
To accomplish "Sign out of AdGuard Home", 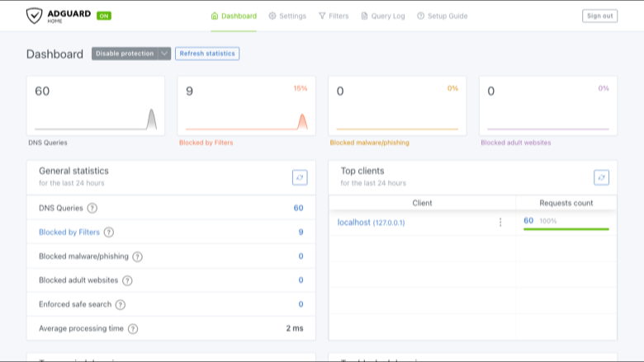I will [599, 16].
